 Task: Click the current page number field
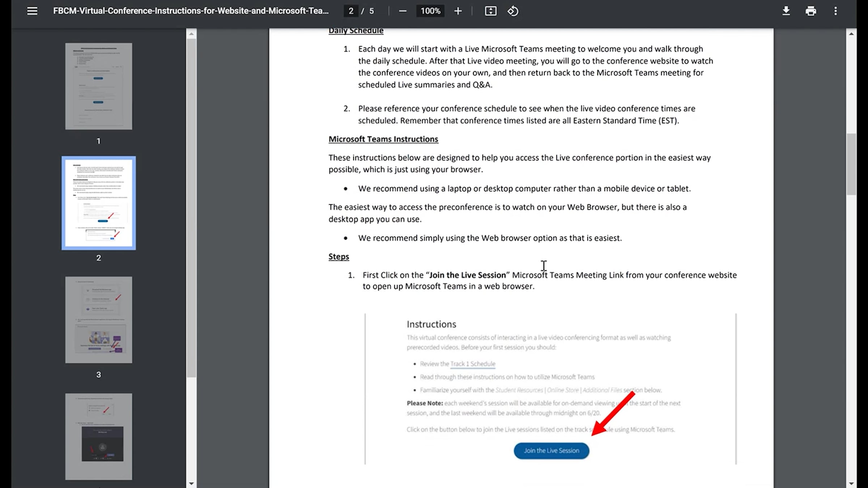click(351, 11)
